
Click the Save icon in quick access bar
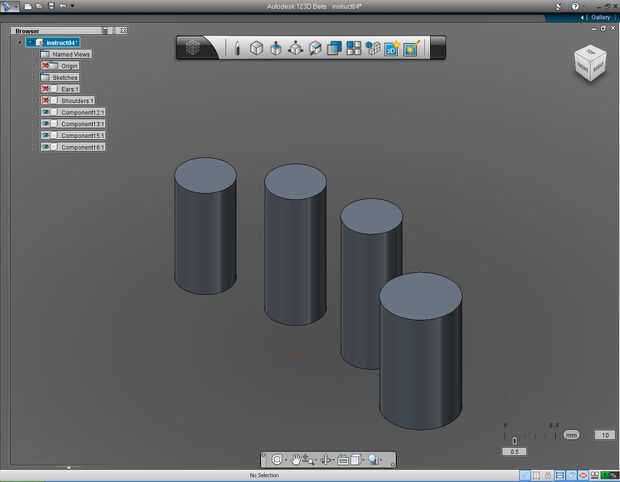tap(50, 6)
